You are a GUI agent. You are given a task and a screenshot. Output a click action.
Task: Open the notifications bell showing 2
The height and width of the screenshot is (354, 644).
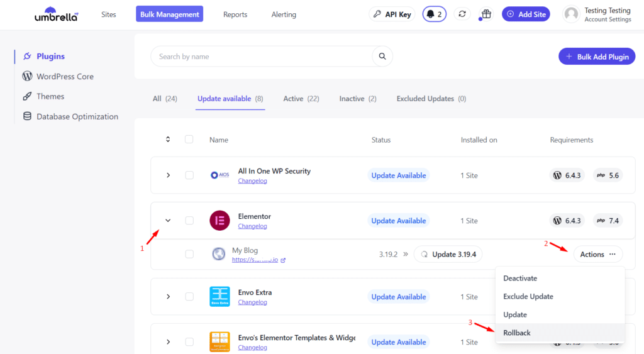(434, 14)
